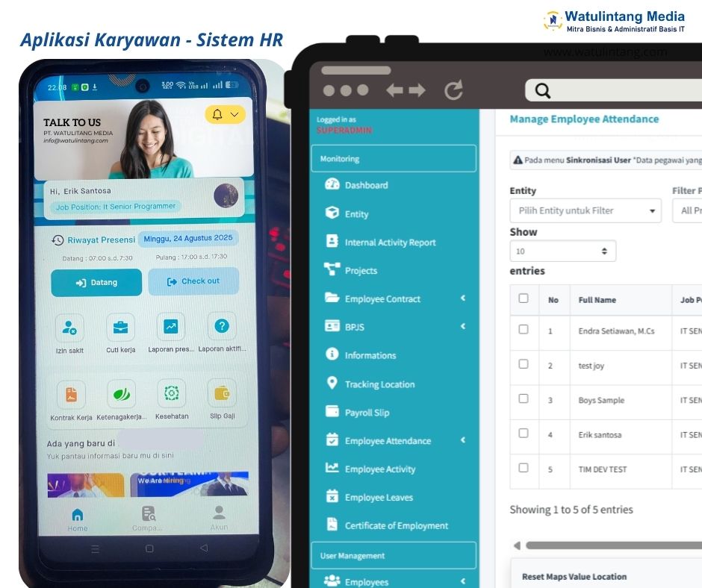Screen dimensions: 702x588
Task: Open Payroll Slip menu item
Action: (x=367, y=412)
